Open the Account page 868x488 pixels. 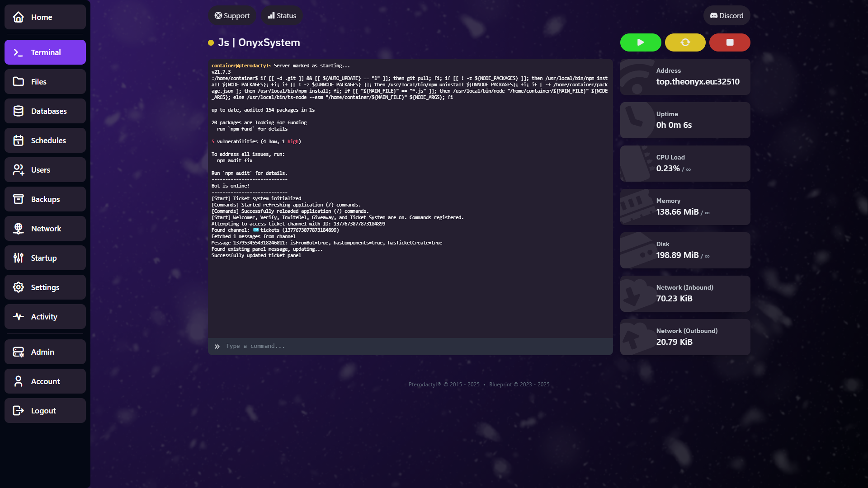[45, 381]
